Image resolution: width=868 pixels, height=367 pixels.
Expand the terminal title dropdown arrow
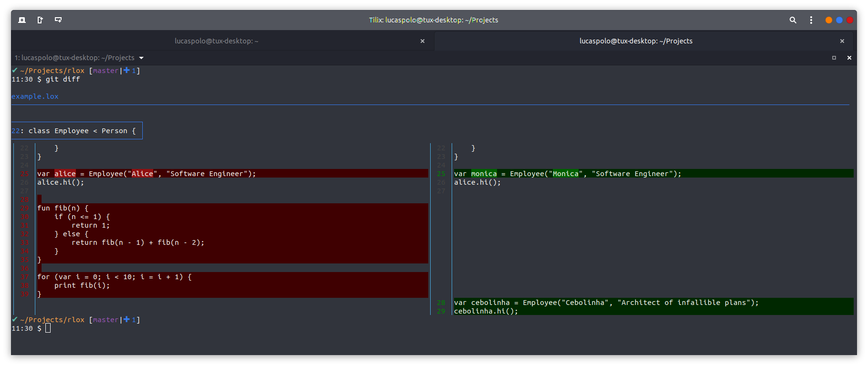(x=141, y=58)
